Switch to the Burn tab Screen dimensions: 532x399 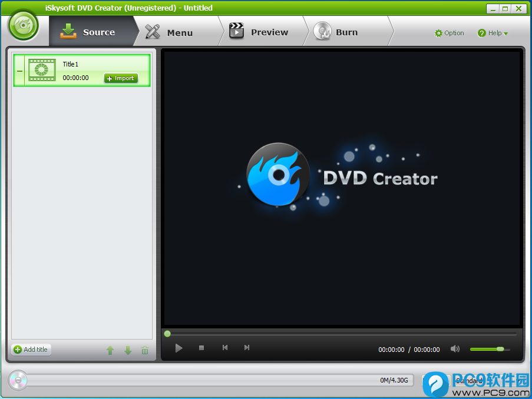coord(348,32)
